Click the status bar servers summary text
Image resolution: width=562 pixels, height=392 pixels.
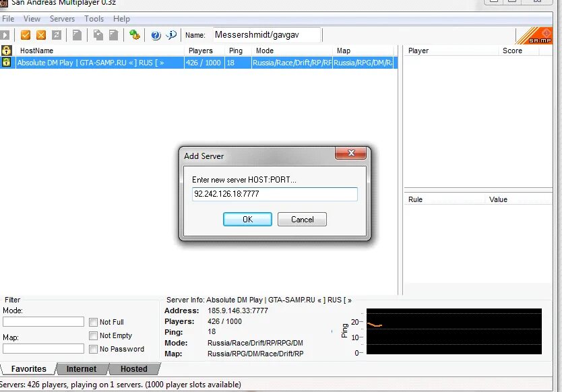click(121, 385)
